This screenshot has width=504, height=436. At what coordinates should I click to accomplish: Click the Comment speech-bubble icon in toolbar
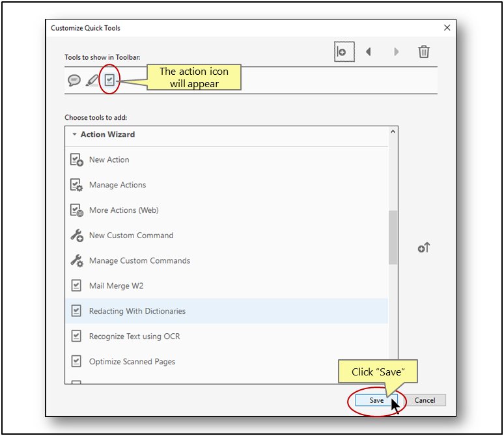pos(74,80)
